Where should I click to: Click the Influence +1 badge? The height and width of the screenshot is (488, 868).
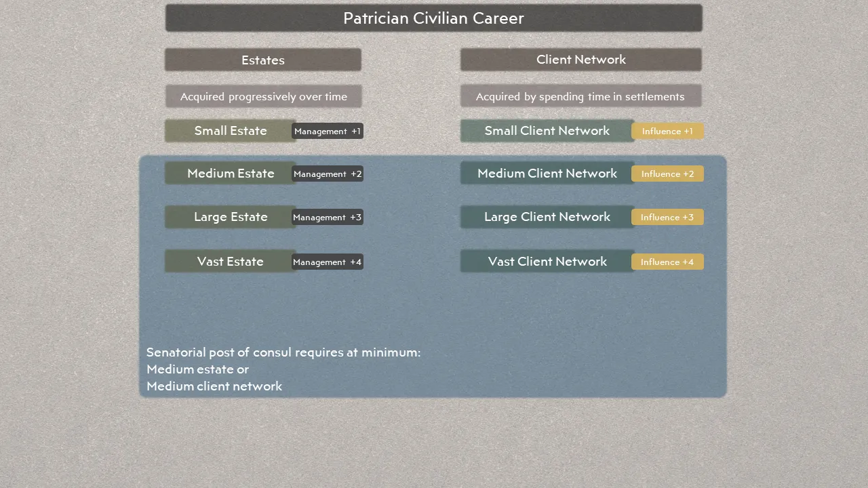pyautogui.click(x=668, y=131)
